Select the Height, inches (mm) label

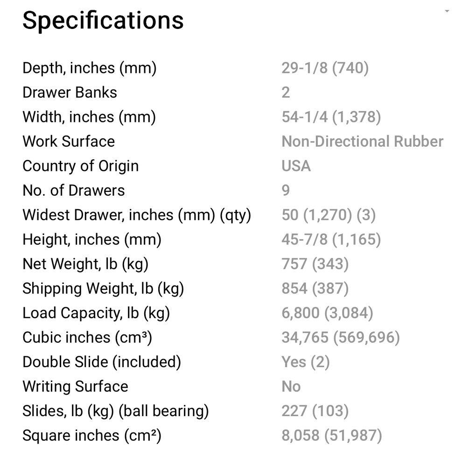(91, 240)
